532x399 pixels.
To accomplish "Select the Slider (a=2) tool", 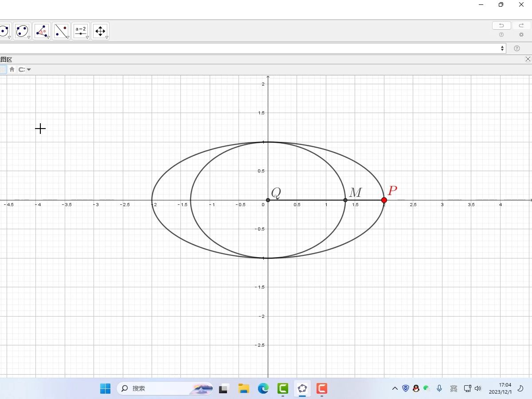I will coord(81,31).
